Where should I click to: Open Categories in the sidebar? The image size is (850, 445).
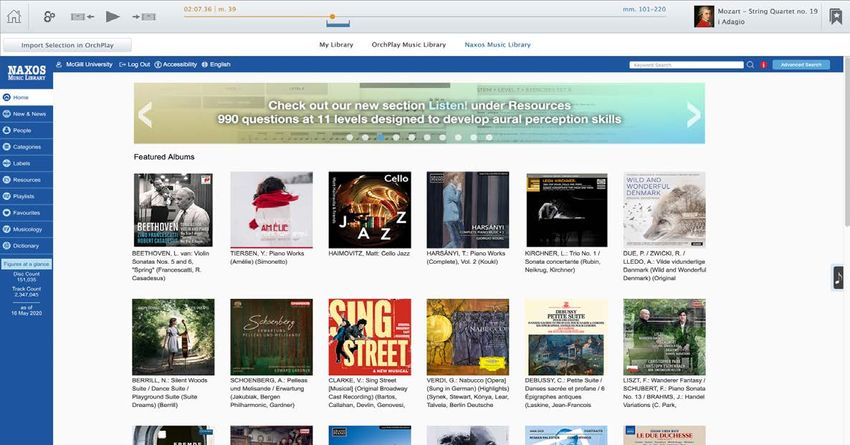(27, 147)
